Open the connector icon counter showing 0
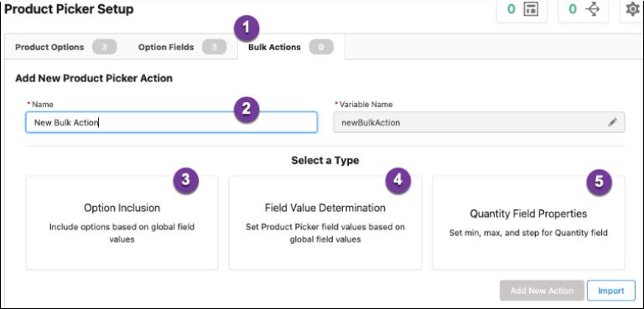Screen dimensions: 644x309 click(584, 10)
